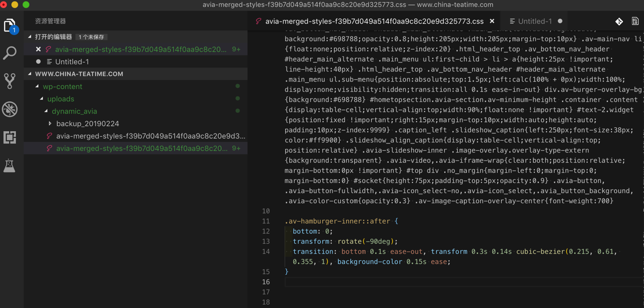644x308 pixels.
Task: Click the closing brace on line 15
Action: point(287,271)
